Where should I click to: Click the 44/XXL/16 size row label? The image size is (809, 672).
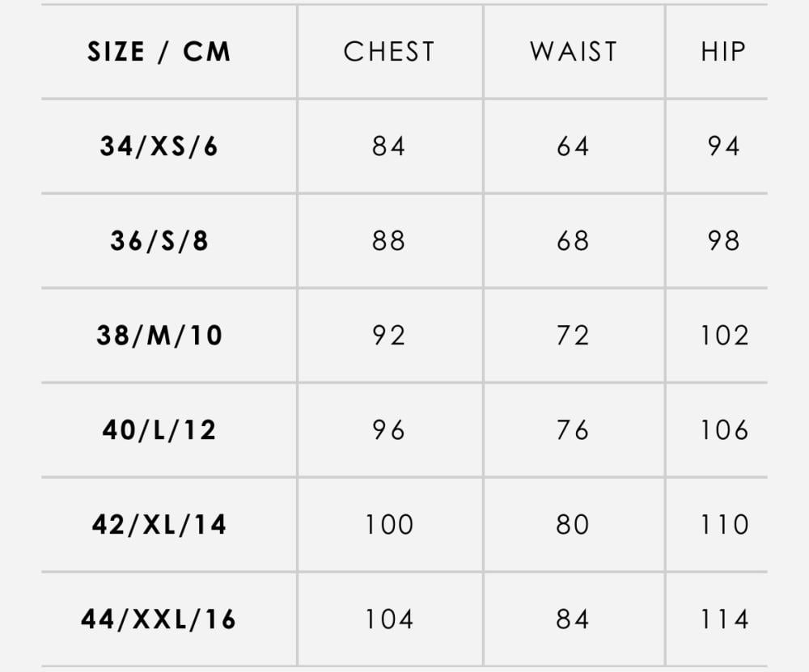pos(159,619)
